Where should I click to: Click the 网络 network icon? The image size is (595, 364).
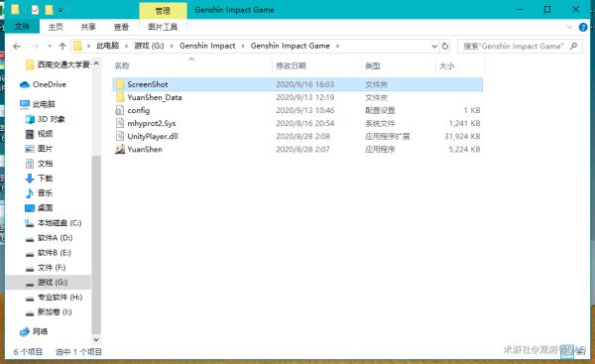[25, 331]
